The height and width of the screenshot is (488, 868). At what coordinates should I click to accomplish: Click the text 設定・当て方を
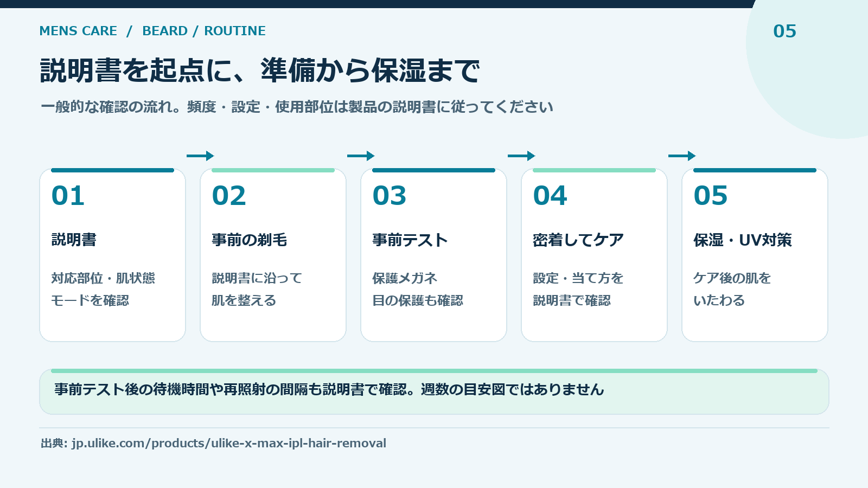pyautogui.click(x=578, y=278)
